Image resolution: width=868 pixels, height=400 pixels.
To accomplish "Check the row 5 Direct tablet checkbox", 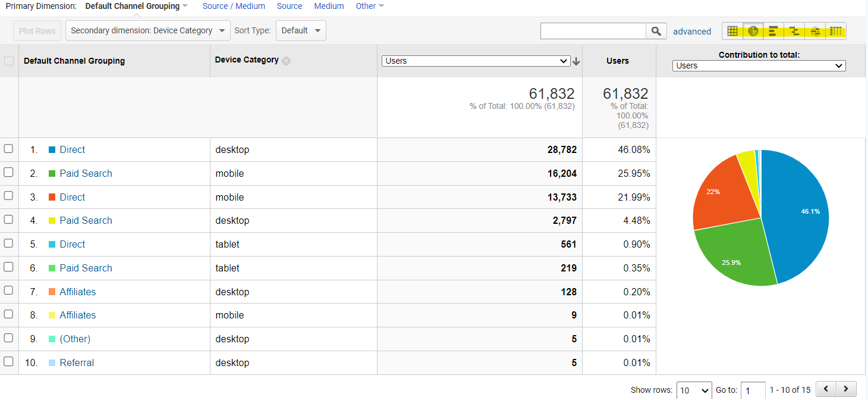I will (x=9, y=243).
